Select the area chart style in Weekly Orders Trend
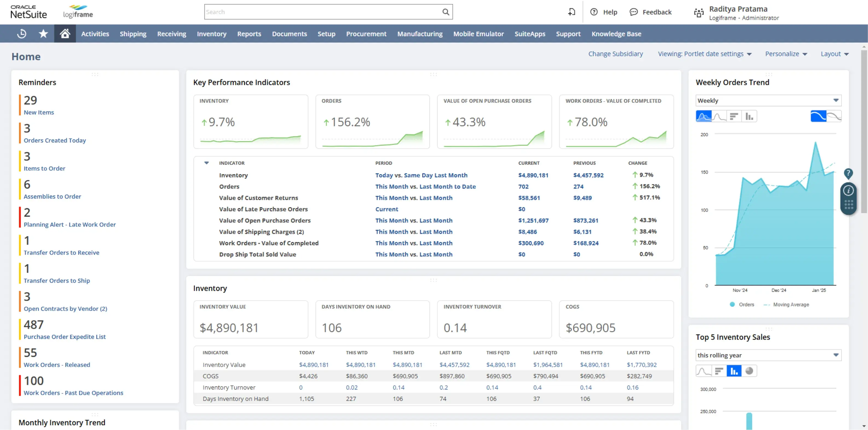This screenshot has width=868, height=430. click(703, 116)
